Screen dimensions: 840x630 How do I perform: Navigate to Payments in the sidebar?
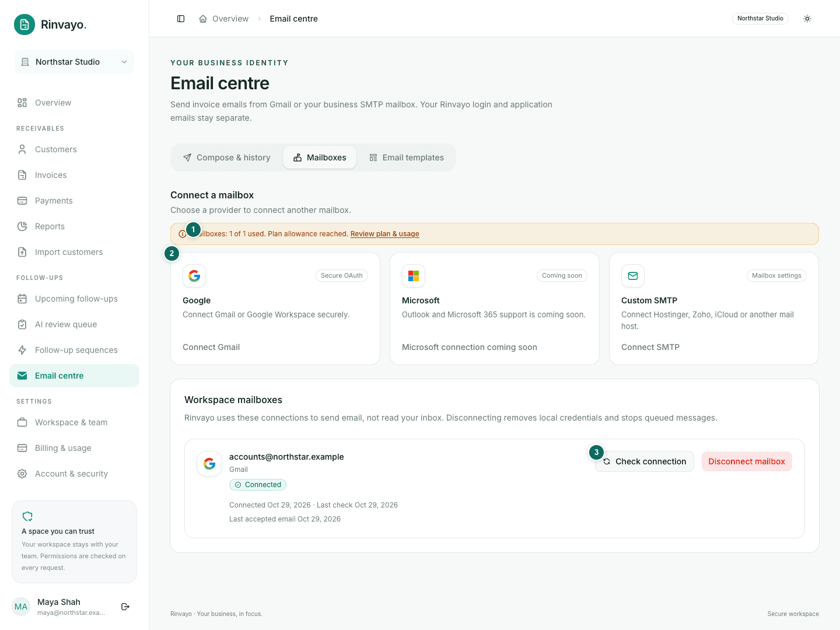tap(74, 201)
